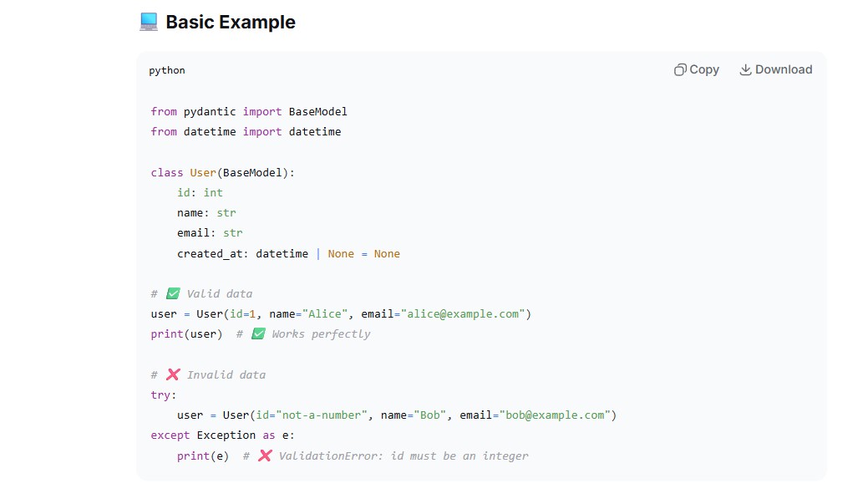Click red X before ValidationError comment
The width and height of the screenshot is (868, 504).
click(265, 456)
